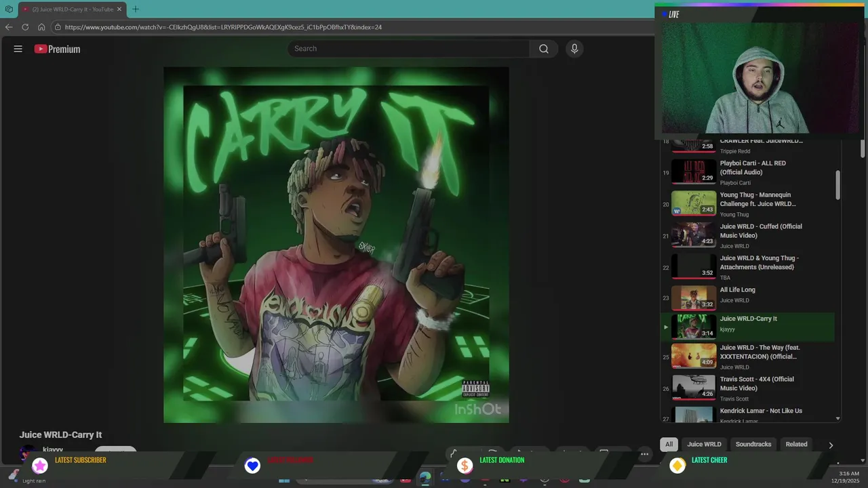868x488 pixels.
Task: Open a new browser tab with plus
Action: tap(135, 9)
